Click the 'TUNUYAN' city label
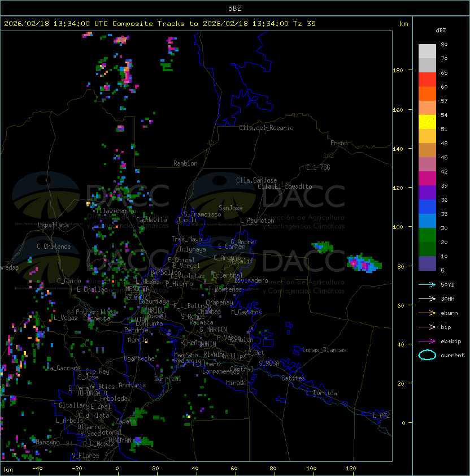470x476 pixels. coord(120,440)
